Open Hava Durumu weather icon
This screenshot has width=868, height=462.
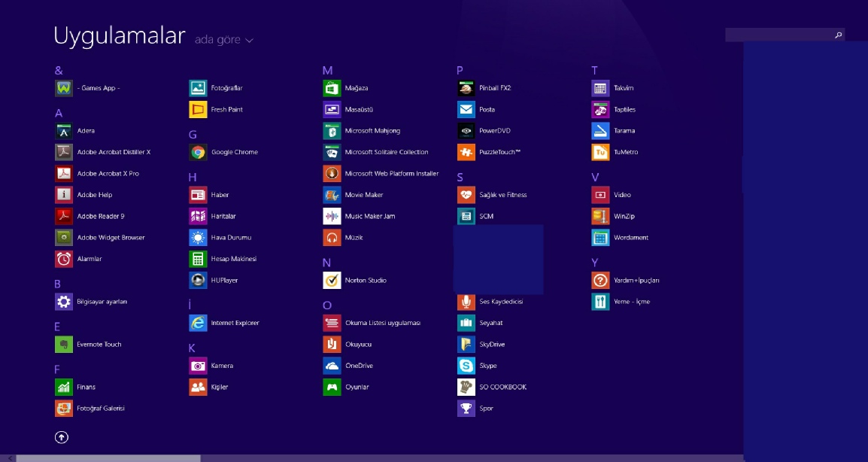[198, 237]
